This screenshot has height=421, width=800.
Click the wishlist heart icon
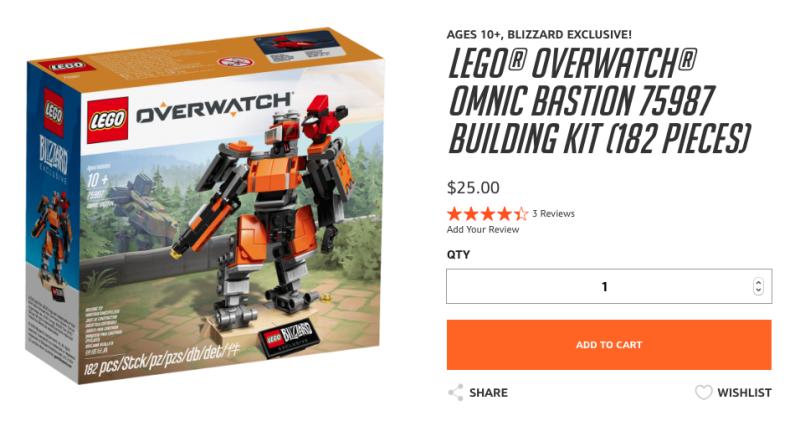(x=704, y=392)
